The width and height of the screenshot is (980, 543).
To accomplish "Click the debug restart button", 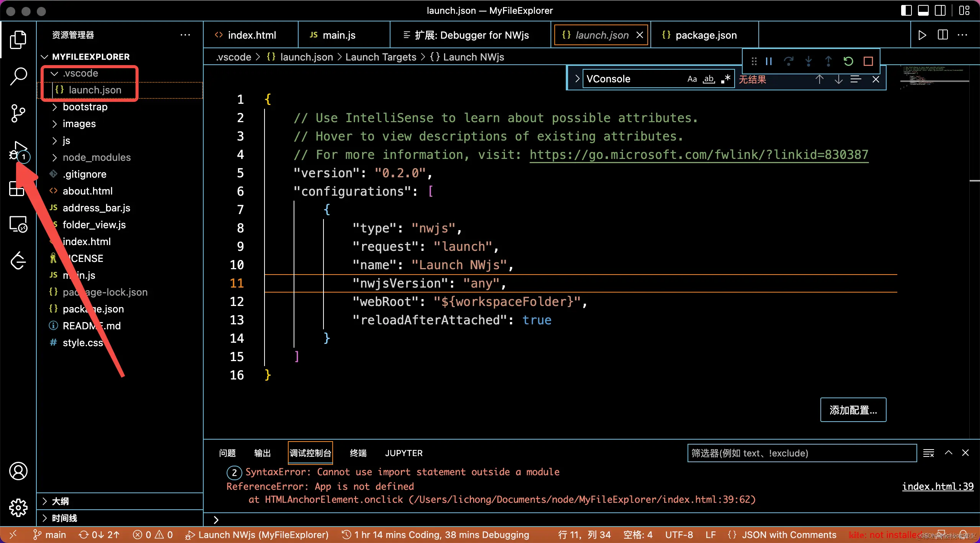I will pyautogui.click(x=848, y=61).
